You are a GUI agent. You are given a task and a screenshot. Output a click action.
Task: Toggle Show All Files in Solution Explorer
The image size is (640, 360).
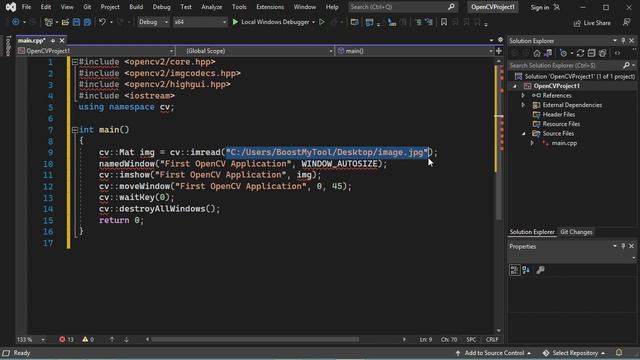point(603,53)
